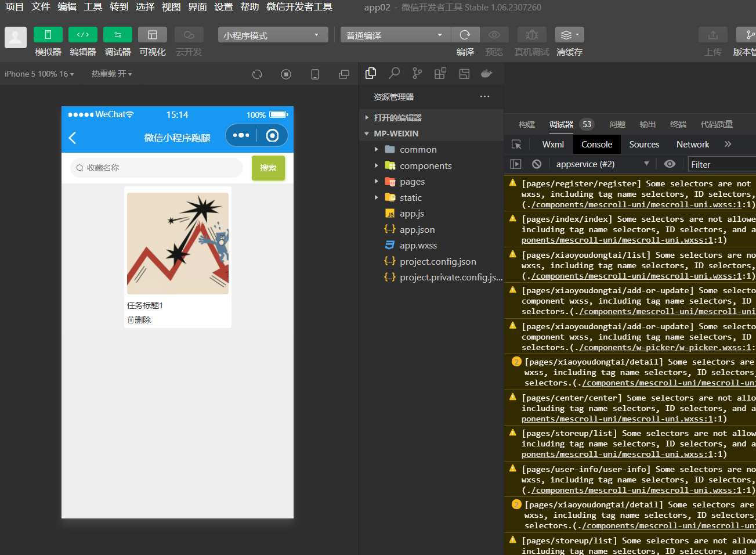Expand the pages folder

[x=431, y=181]
